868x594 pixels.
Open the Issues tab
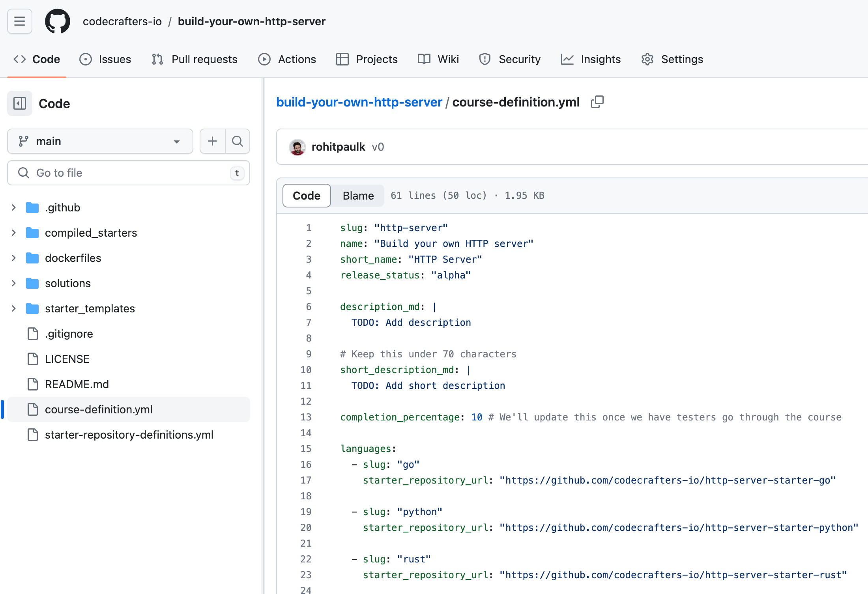(105, 59)
